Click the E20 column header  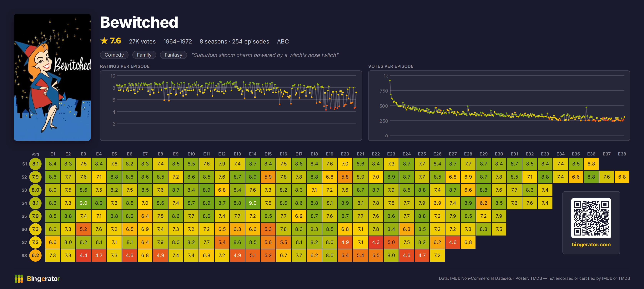(x=345, y=154)
